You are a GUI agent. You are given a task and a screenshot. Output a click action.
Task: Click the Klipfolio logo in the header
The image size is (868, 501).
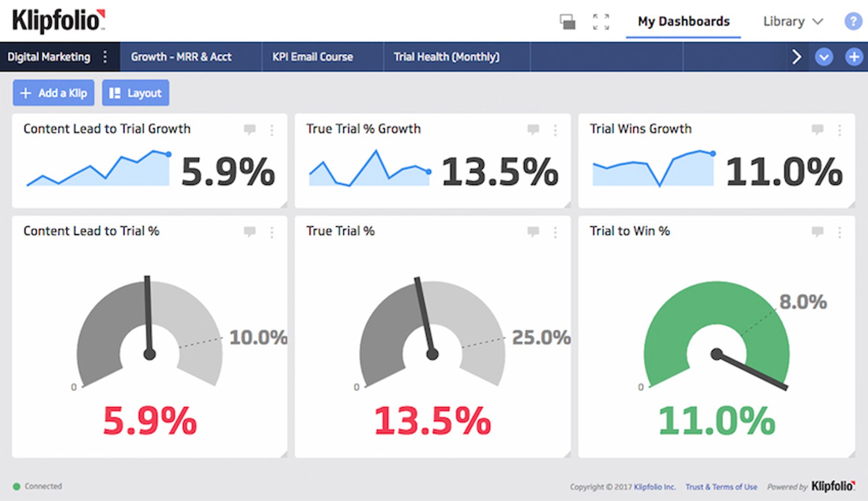click(58, 21)
